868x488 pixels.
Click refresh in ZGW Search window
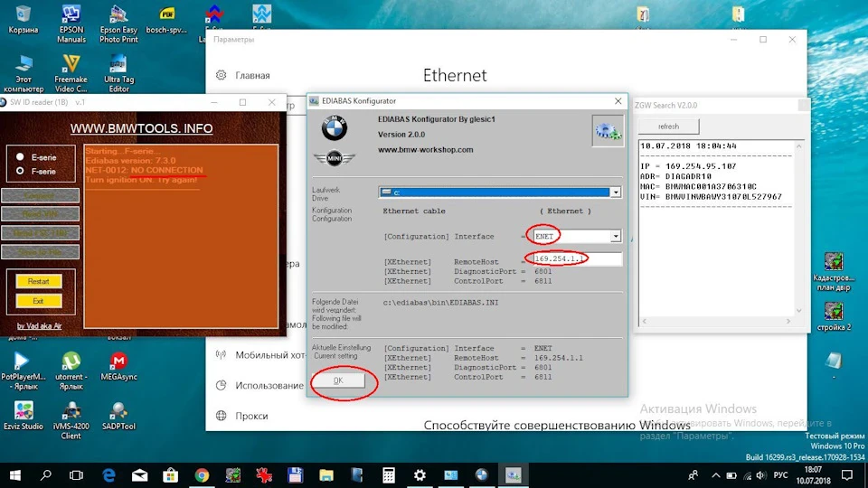click(668, 127)
